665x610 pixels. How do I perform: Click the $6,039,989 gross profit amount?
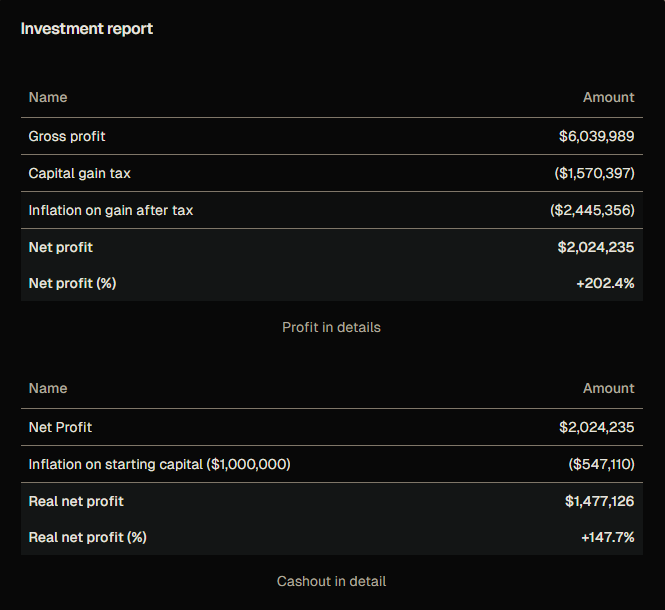click(596, 136)
